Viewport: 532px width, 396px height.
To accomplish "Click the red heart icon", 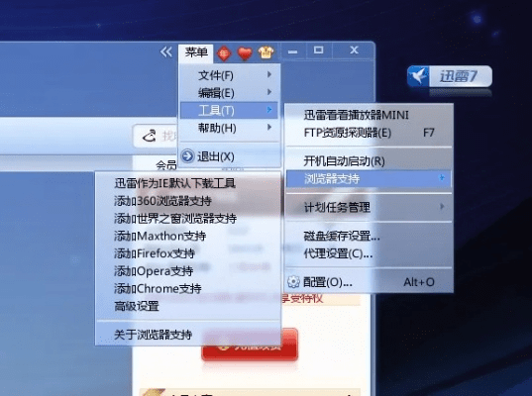I will (x=245, y=53).
